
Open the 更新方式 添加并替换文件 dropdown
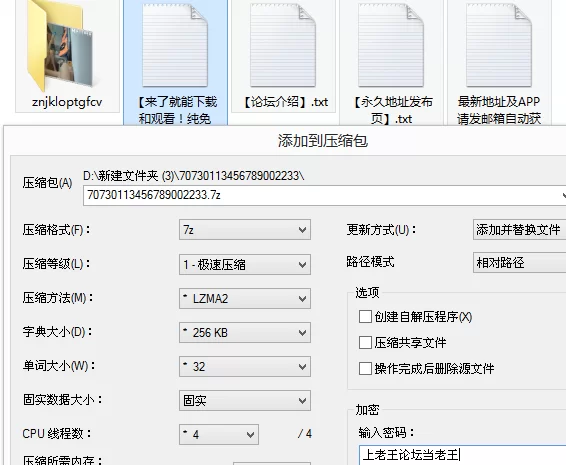click(519, 230)
